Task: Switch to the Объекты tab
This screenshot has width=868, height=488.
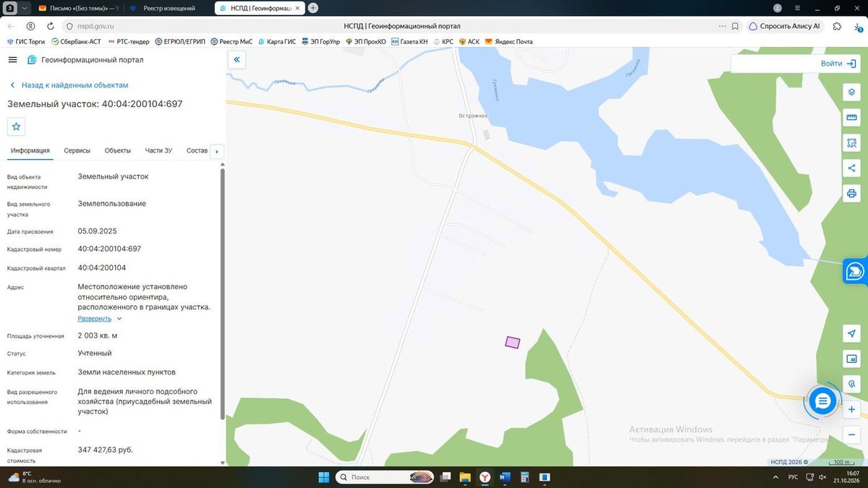Action: (x=118, y=150)
